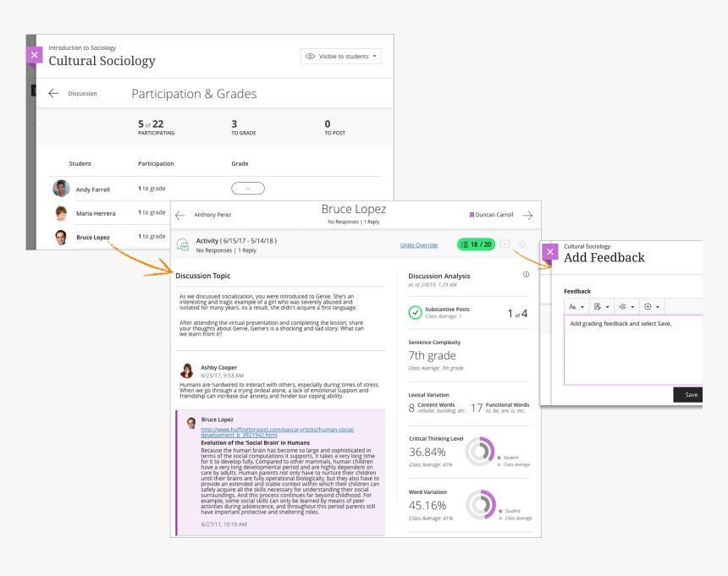Viewport: 728px width, 576px height.
Task: Open the alignment and list options dropdown
Action: tap(626, 306)
